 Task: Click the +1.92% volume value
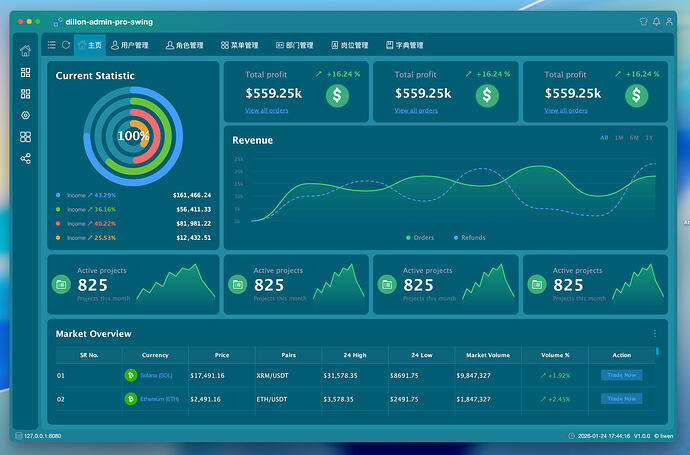point(555,375)
